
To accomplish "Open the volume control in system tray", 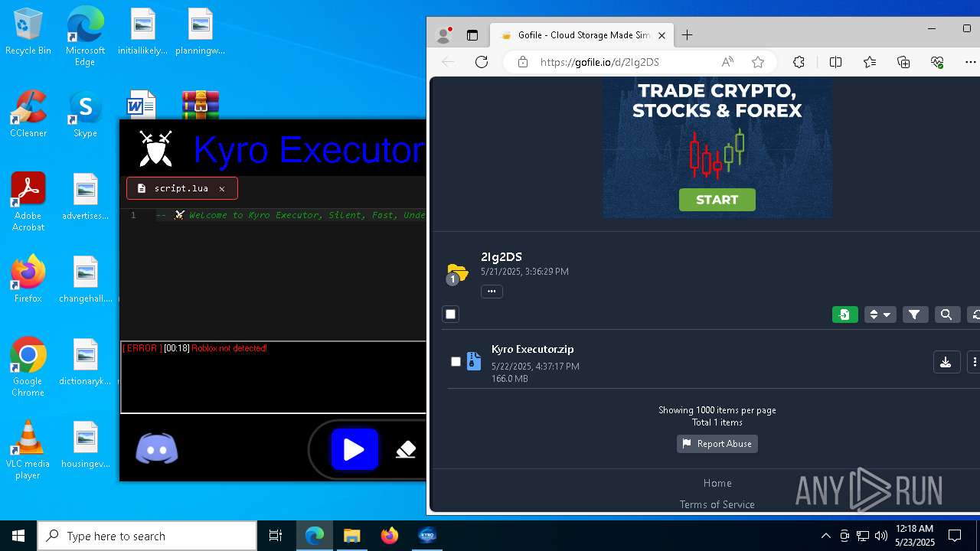I will tap(880, 536).
